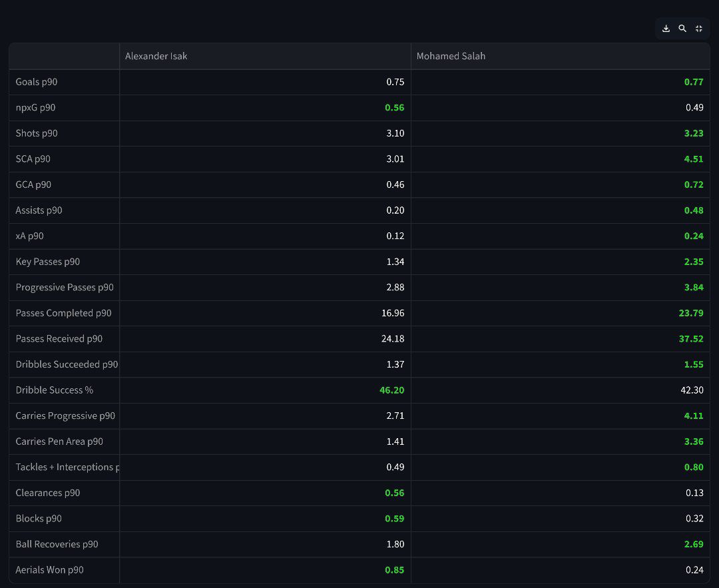Click Salah's Goals value 0.77
Image resolution: width=719 pixels, height=588 pixels.
(694, 82)
